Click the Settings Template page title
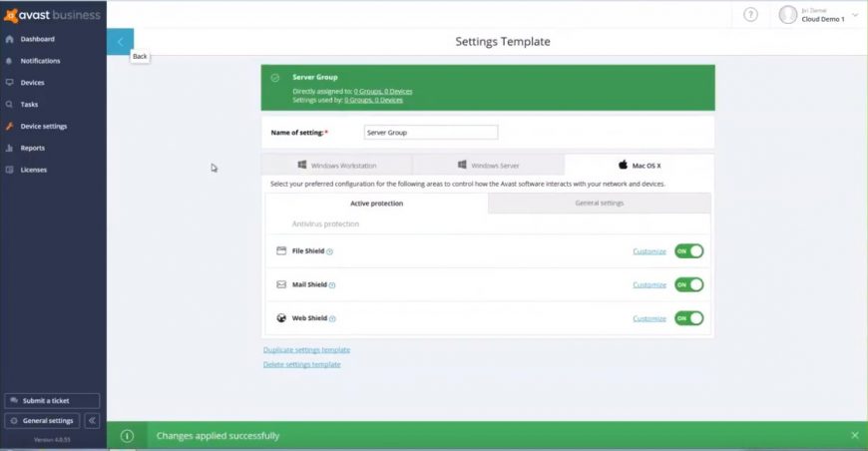Image resolution: width=868 pixels, height=451 pixels. tap(503, 42)
